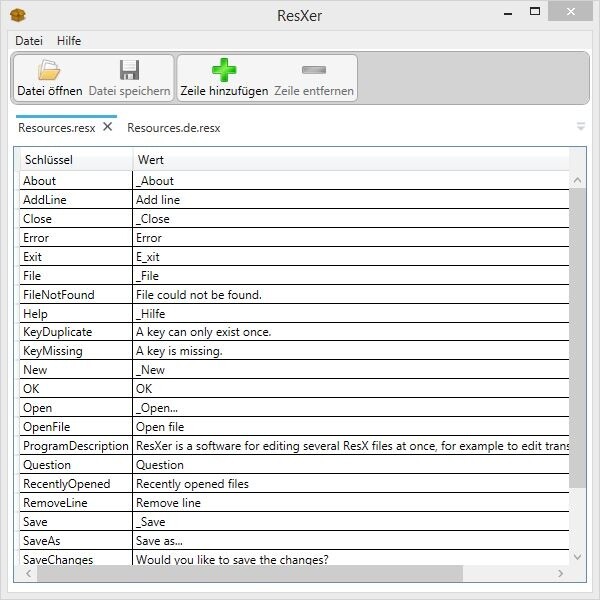Select the 'Add line' value cell
Viewport: 600px width, 600px height.
click(x=351, y=199)
